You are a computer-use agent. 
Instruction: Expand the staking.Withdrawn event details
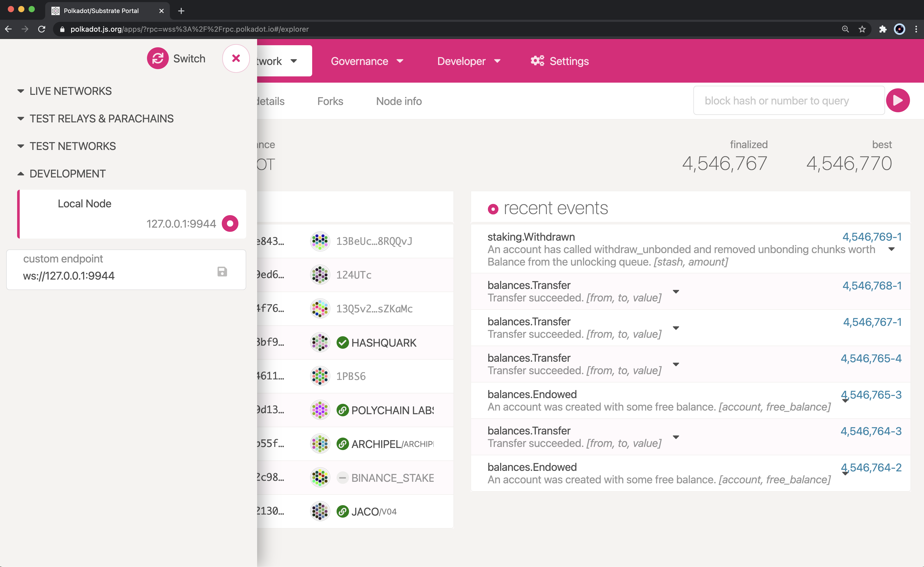click(x=892, y=249)
